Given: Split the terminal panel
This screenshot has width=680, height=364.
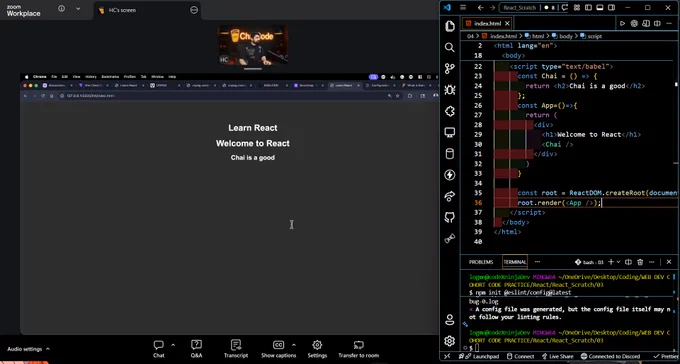Looking at the screenshot, I should (x=628, y=262).
